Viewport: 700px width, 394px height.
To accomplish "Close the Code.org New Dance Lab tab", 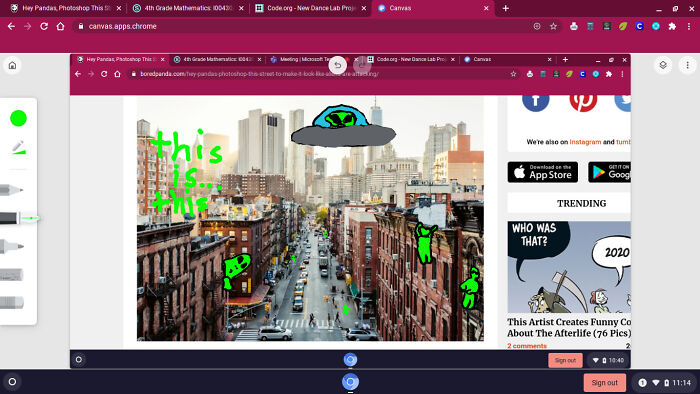I will 364,8.
